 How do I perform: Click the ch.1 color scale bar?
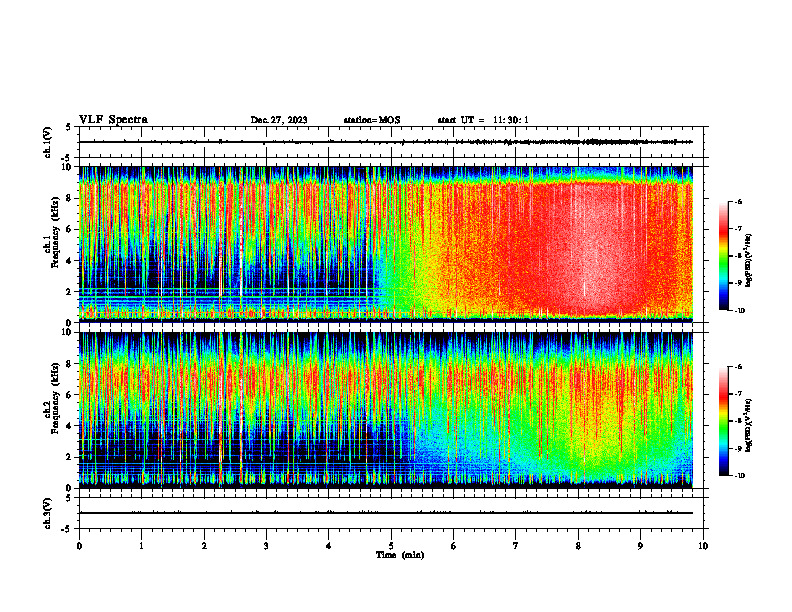coord(723,256)
